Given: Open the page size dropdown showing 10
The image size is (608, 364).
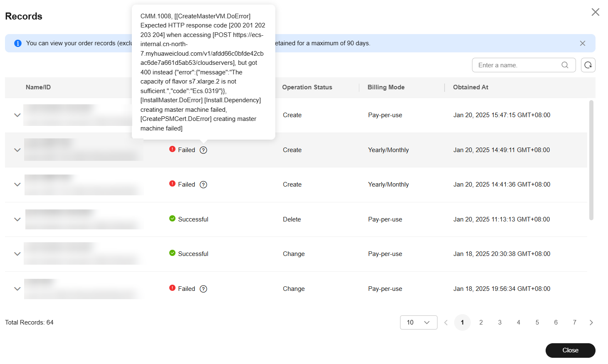Looking at the screenshot, I should click(x=418, y=322).
